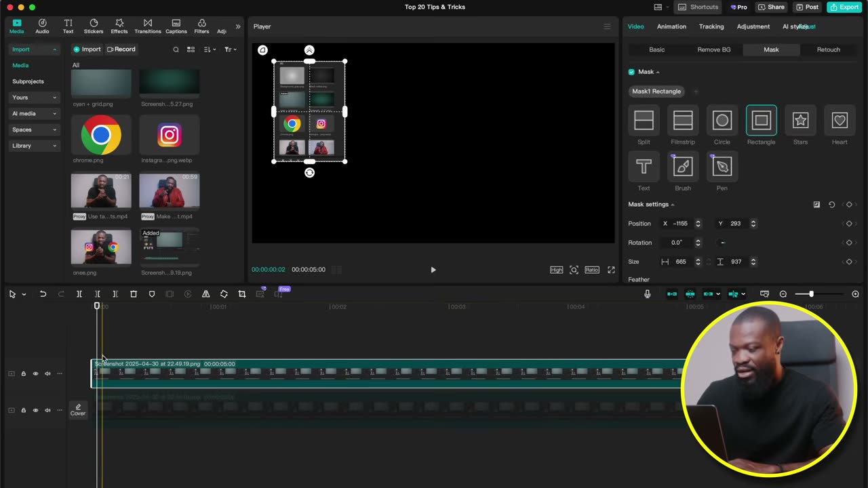Image resolution: width=868 pixels, height=488 pixels.
Task: Lock the track containing the Cover button
Action: [23, 410]
